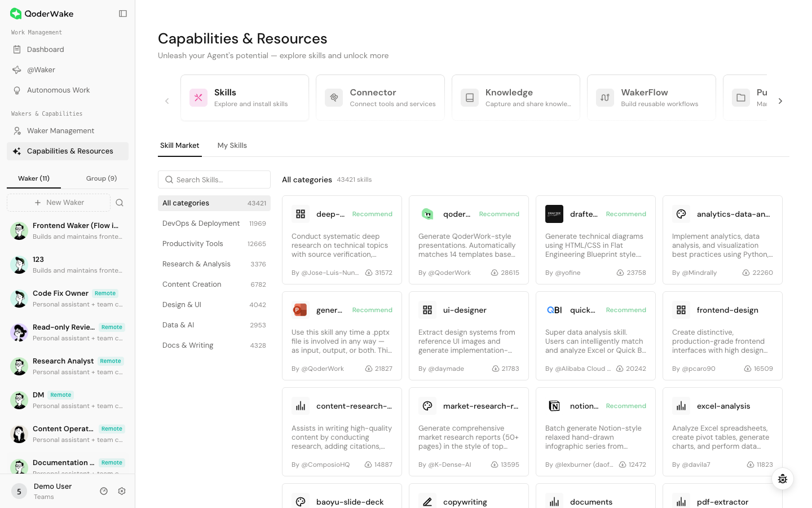Open the Knowledge capability card

click(x=516, y=98)
